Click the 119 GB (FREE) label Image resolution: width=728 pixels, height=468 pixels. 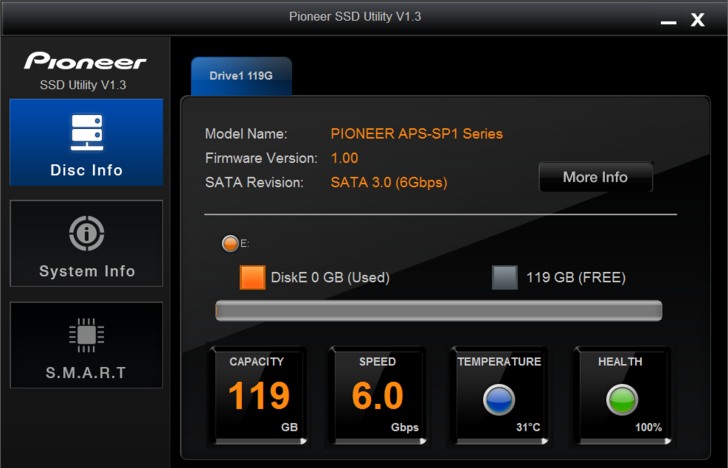(576, 278)
